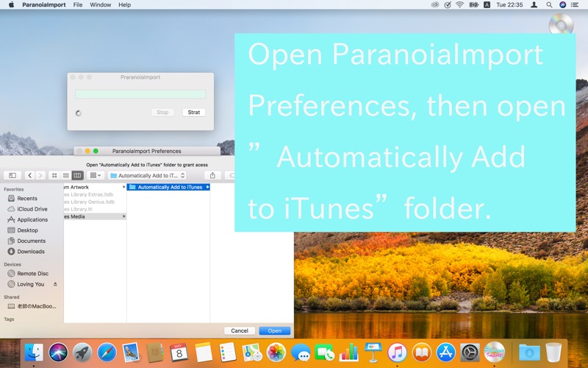This screenshot has width=588, height=368.
Task: Open the CD disc icon on desktop
Action: pyautogui.click(x=562, y=25)
